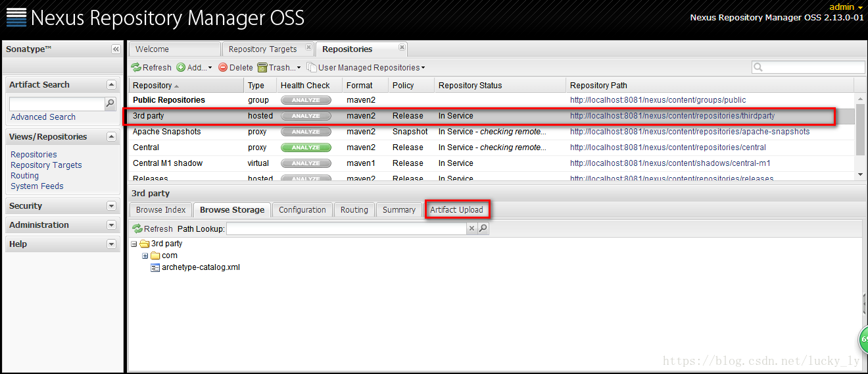868x374 pixels.
Task: Collapse the Sonatype side panel
Action: (116, 49)
